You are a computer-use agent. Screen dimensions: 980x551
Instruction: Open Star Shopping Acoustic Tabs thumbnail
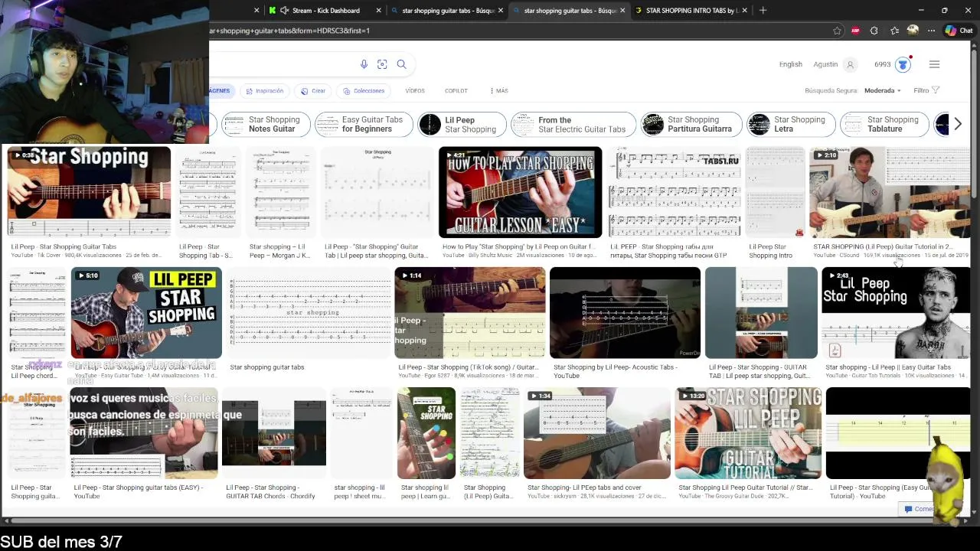pyautogui.click(x=625, y=313)
